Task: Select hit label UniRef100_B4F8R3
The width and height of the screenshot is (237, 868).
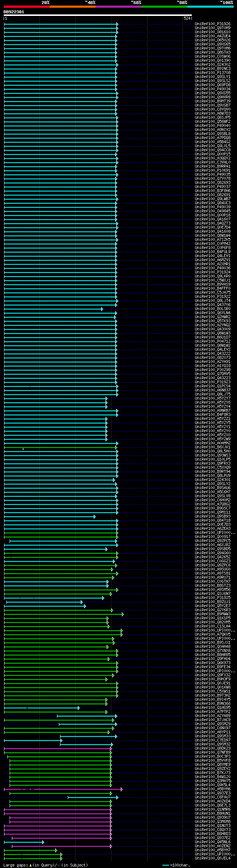Action: point(213,415)
